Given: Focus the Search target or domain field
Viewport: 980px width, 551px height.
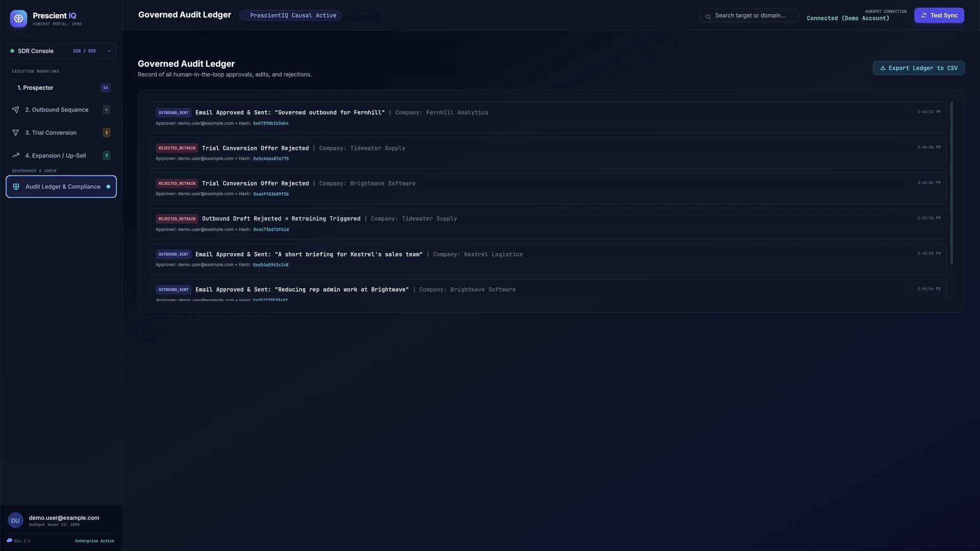Looking at the screenshot, I should [x=749, y=15].
